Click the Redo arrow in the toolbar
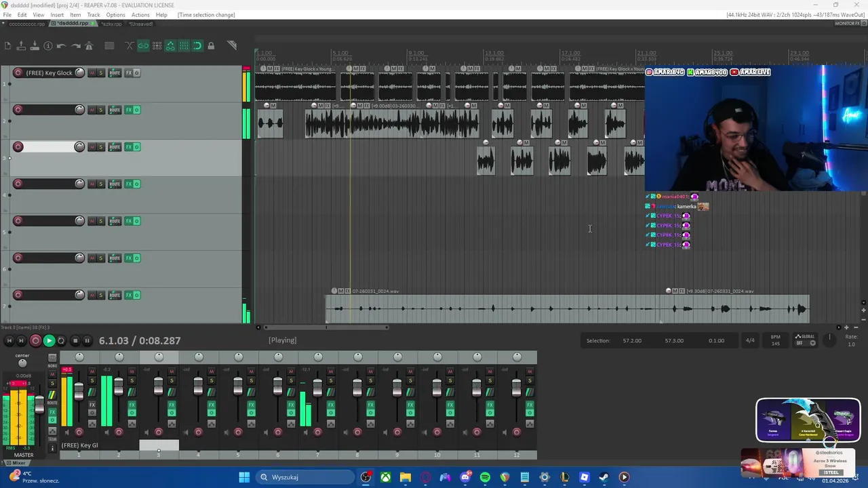 click(75, 45)
